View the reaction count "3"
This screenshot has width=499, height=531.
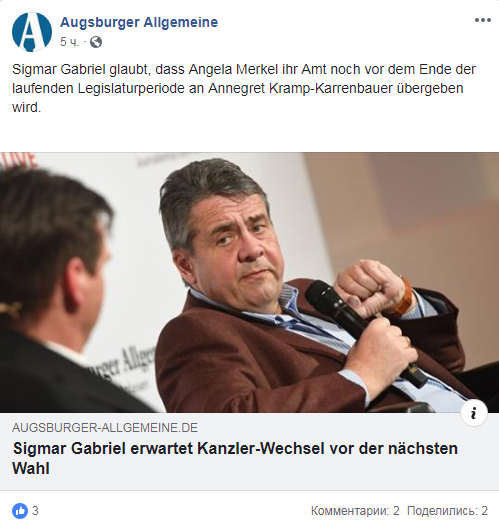coord(35,511)
